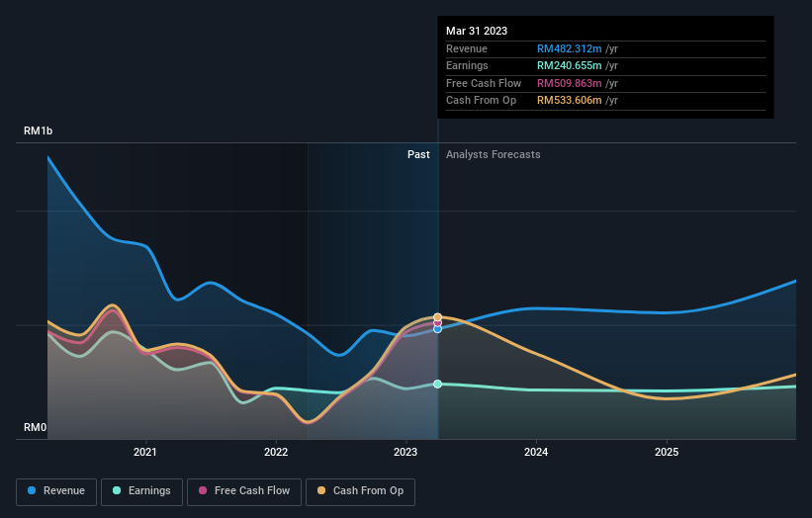Click the Mar 31 2023 tooltip date
The height and width of the screenshot is (518, 812).
point(477,31)
